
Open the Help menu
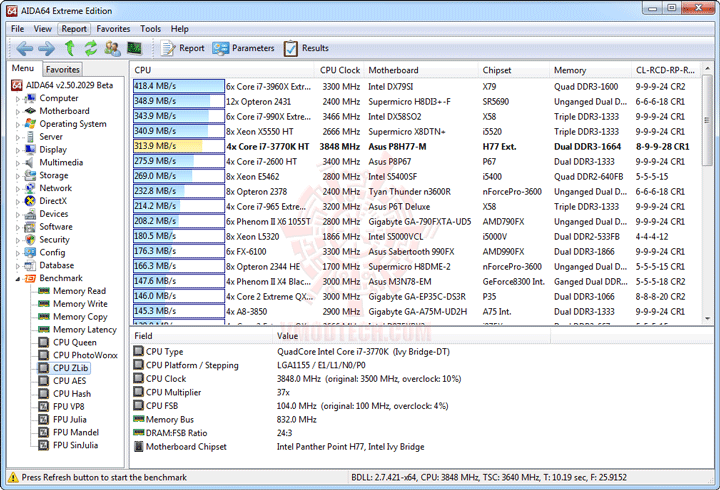[x=180, y=29]
